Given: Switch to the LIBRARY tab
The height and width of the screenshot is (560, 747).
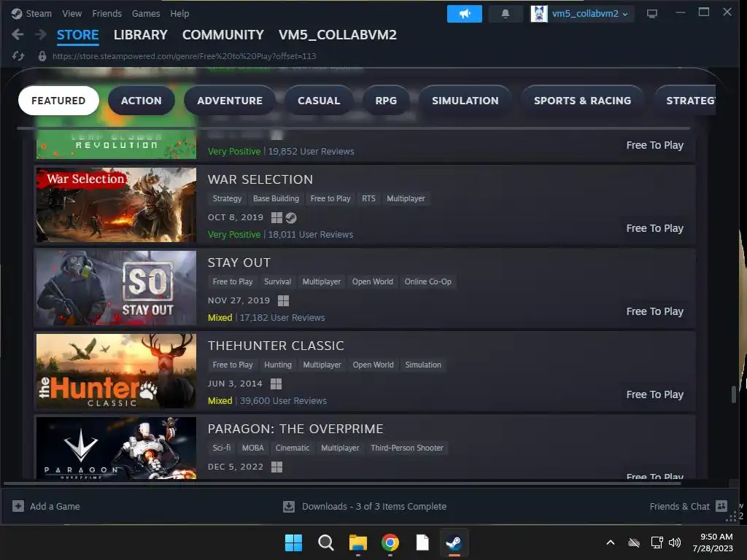Looking at the screenshot, I should pyautogui.click(x=141, y=35).
